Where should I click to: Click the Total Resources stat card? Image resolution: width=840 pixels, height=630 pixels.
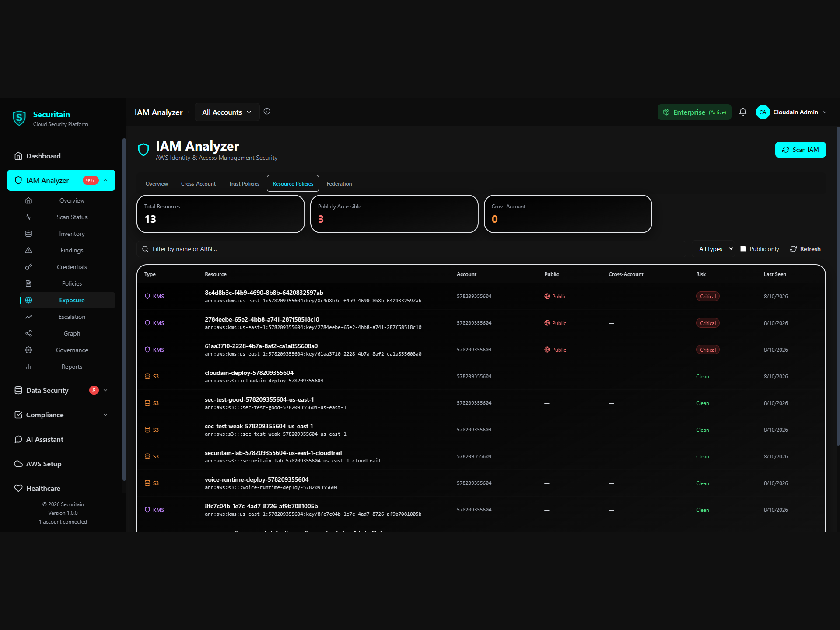point(220,214)
